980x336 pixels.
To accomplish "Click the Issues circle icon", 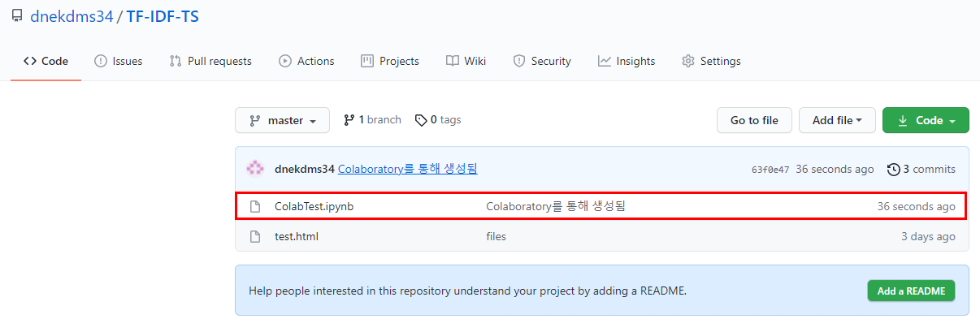I will click(x=101, y=61).
